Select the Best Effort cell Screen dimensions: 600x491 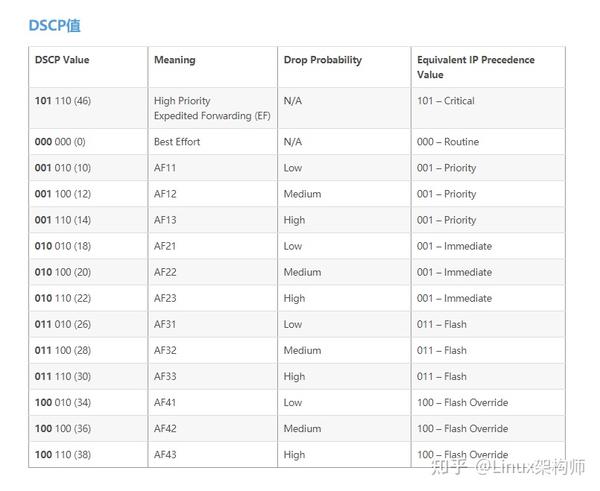point(177,142)
